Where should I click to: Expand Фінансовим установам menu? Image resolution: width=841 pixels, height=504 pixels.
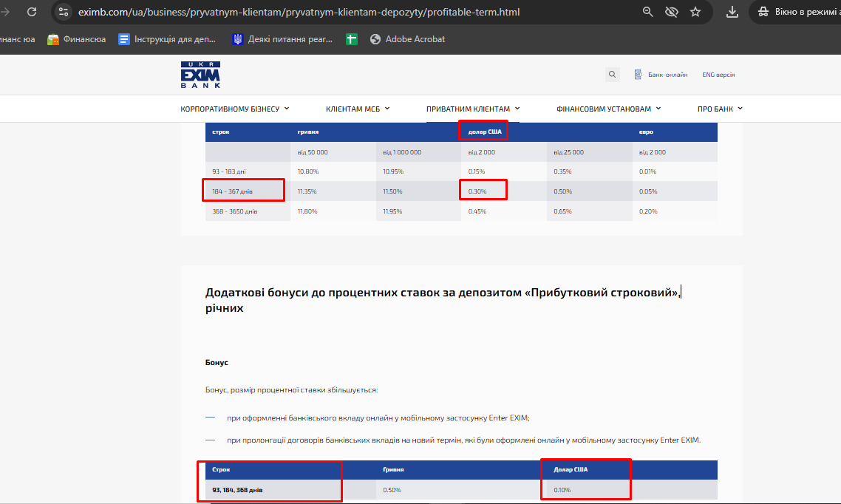[x=609, y=109]
